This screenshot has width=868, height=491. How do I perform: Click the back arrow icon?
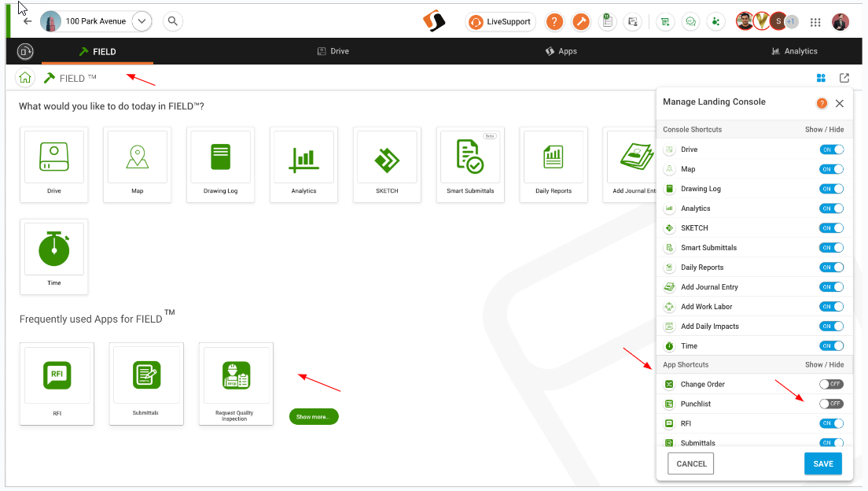[27, 21]
